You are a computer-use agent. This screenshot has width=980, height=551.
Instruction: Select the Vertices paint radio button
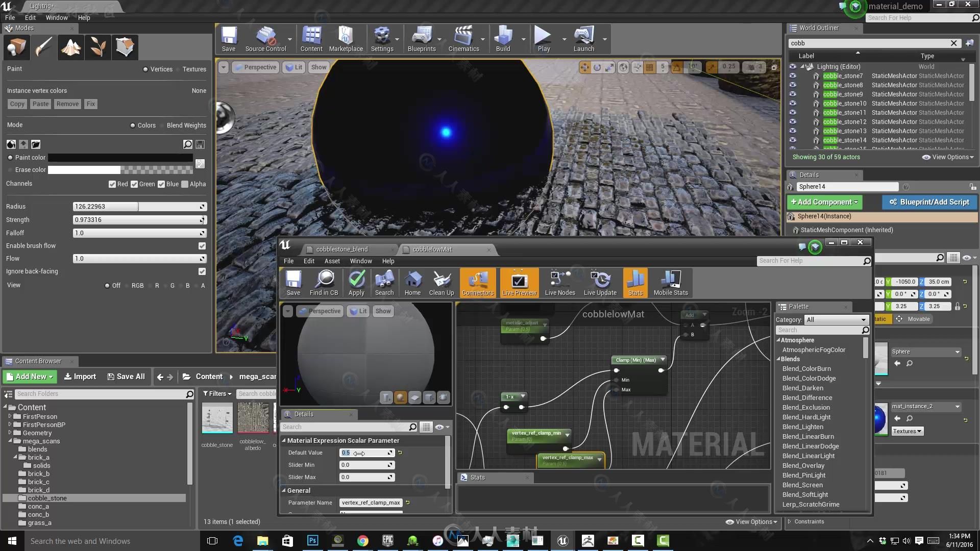pyautogui.click(x=145, y=69)
